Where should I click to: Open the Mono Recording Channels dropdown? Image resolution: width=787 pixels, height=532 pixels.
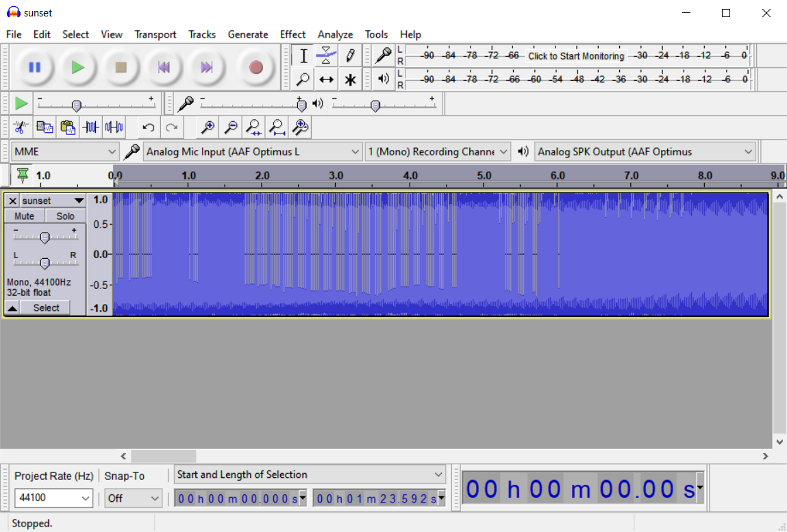pyautogui.click(x=438, y=151)
